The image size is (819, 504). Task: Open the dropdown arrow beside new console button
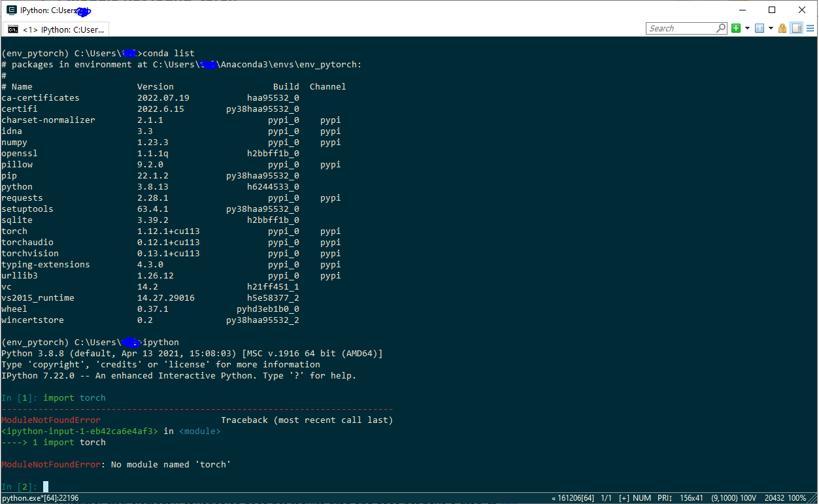(x=746, y=28)
